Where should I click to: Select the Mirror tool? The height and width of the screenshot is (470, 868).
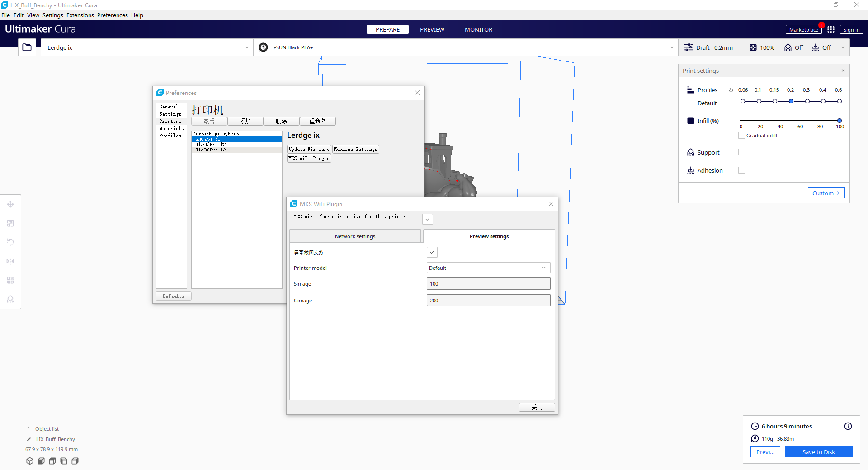coord(10,261)
